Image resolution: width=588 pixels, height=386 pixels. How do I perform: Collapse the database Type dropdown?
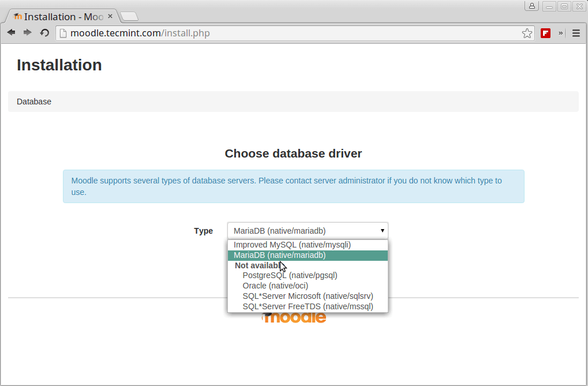[x=308, y=231]
